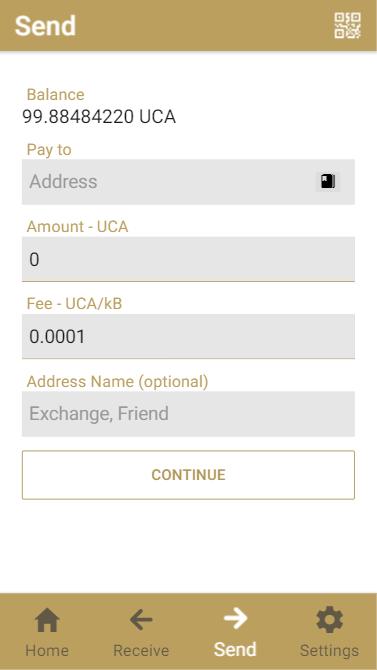Viewport: 377px width, 670px height.
Task: Click the Pay to label
Action: [49, 150]
